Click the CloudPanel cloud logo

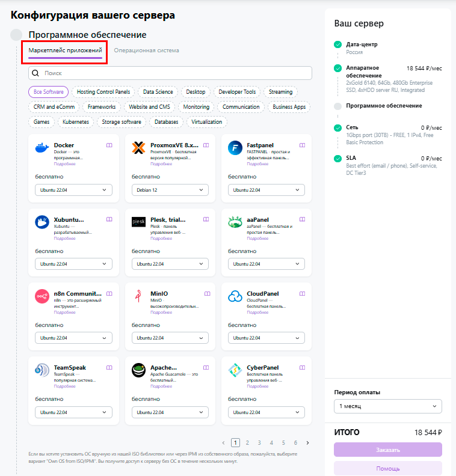[x=235, y=296]
